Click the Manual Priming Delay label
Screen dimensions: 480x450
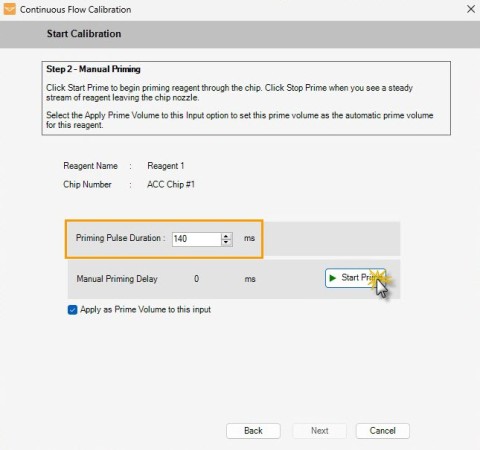coord(117,279)
